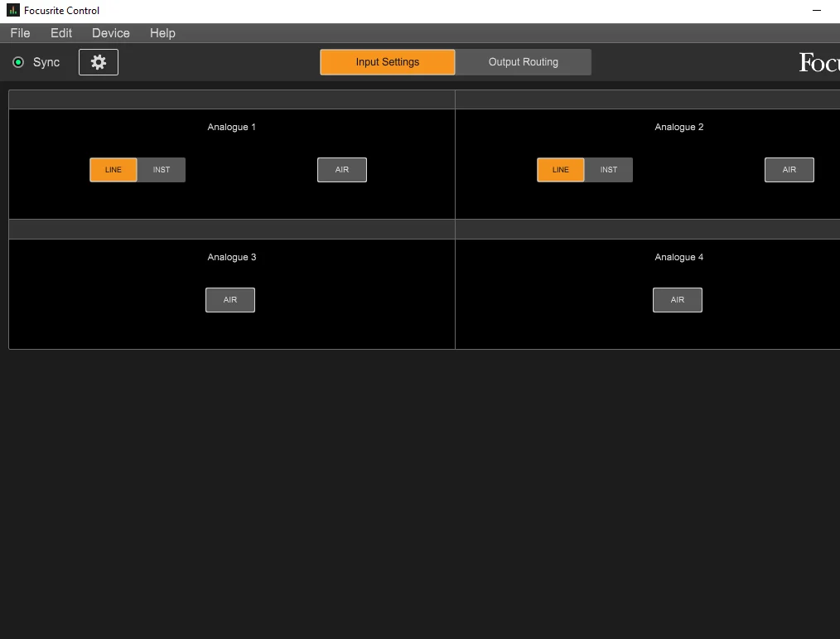Switch to the Input Settings tab
The image size is (840, 639).
coord(388,62)
